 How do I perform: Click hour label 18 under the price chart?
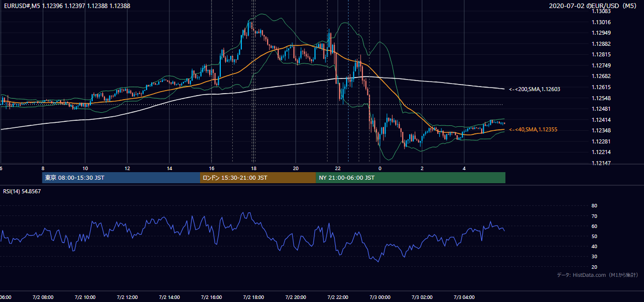pos(253,168)
